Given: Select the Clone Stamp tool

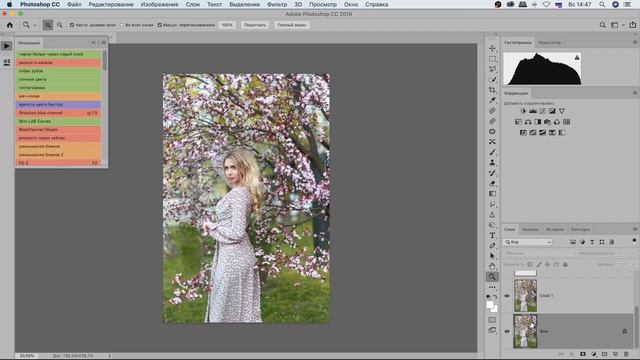Looking at the screenshot, I should pyautogui.click(x=492, y=162).
